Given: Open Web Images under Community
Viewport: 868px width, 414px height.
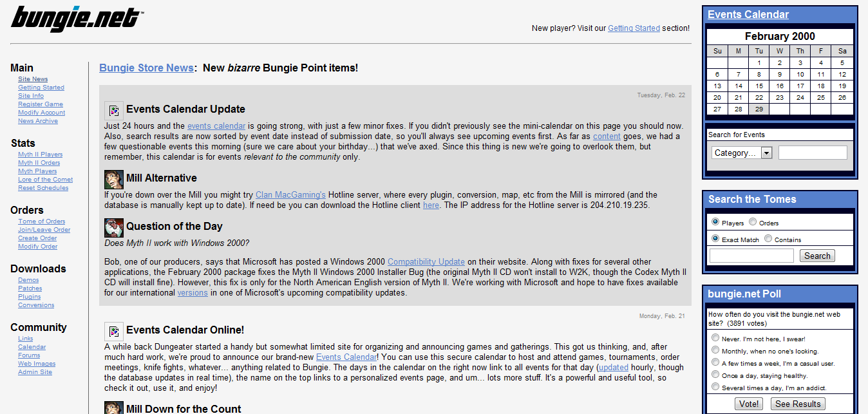Looking at the screenshot, I should pos(37,364).
